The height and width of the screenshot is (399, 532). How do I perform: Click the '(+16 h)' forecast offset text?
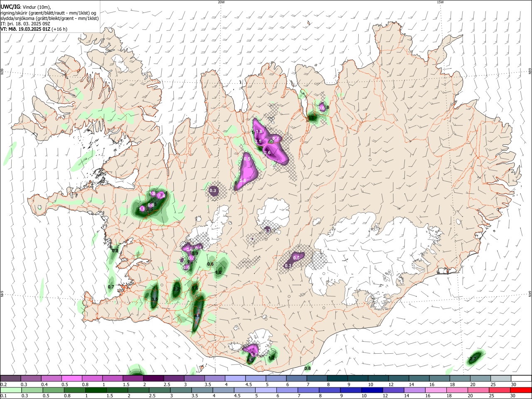click(x=59, y=29)
